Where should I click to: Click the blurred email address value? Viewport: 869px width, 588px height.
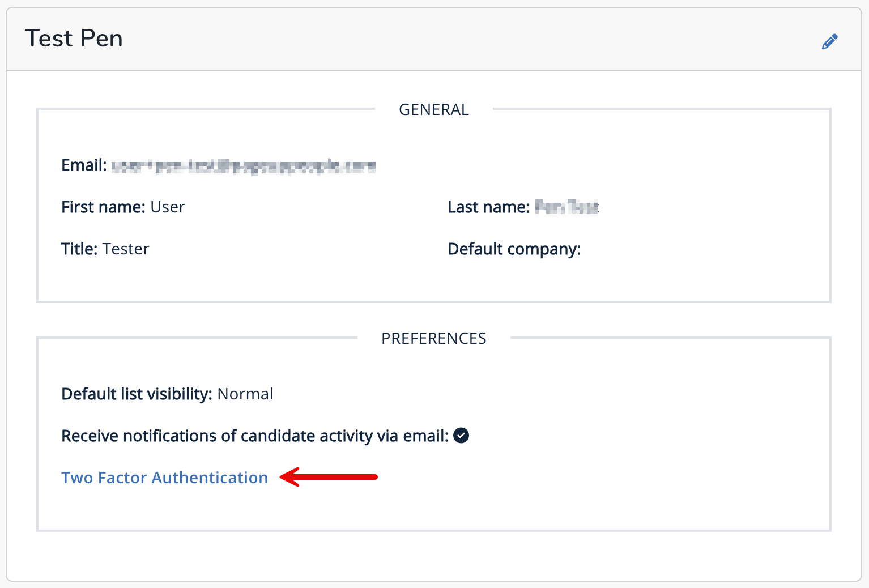[x=244, y=166]
